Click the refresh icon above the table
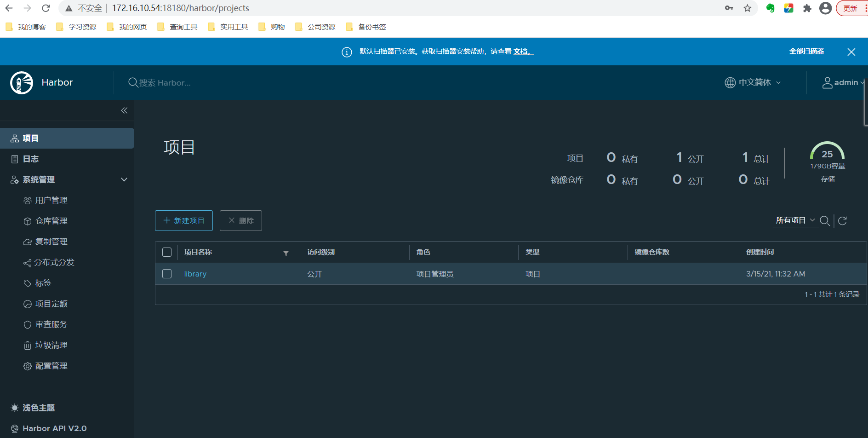The width and height of the screenshot is (868, 438). pyautogui.click(x=842, y=221)
